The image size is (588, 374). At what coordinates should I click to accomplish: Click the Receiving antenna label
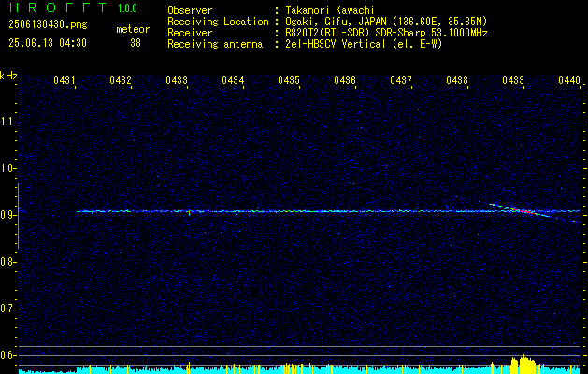(x=215, y=44)
